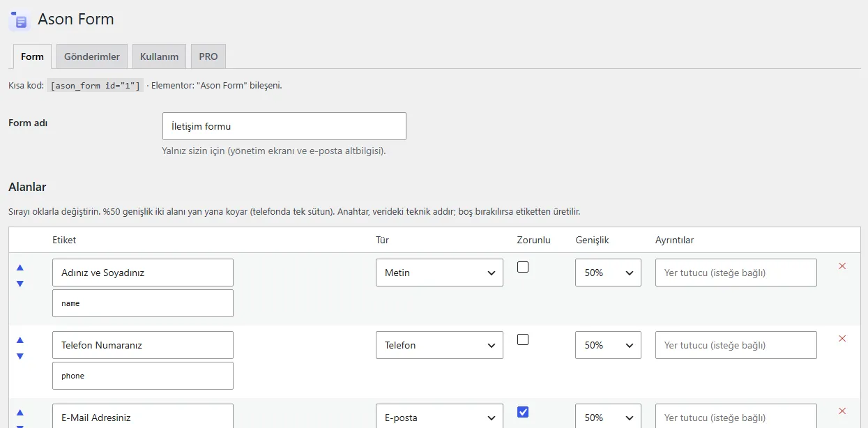
Task: Click the Genişlik column header
Action: tap(592, 240)
